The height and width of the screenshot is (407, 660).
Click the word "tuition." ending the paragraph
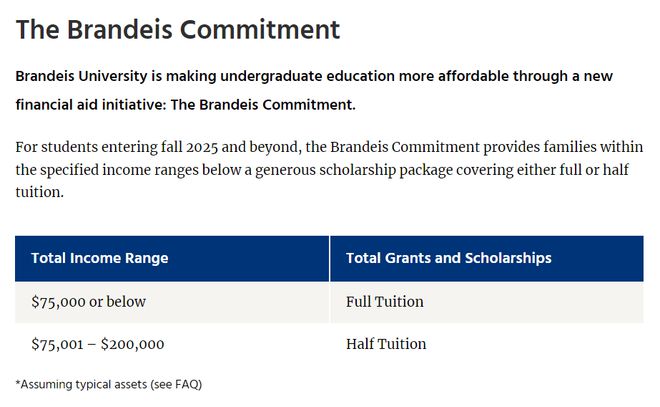tap(40, 192)
